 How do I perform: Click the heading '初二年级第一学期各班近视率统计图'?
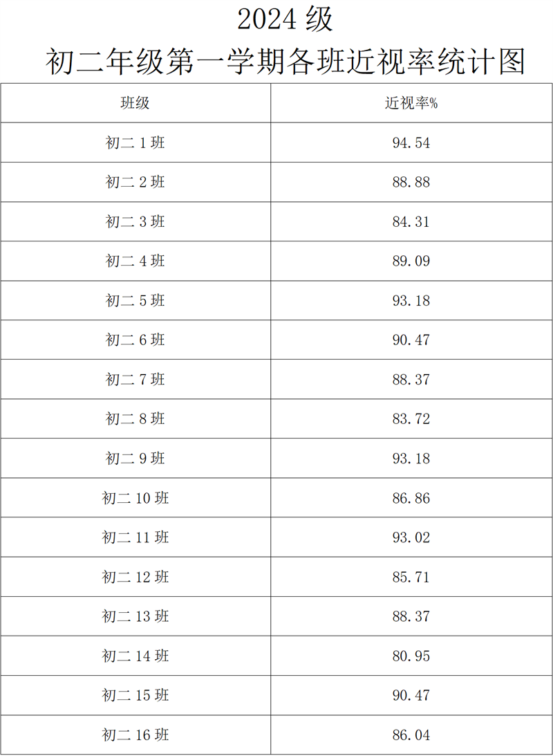click(x=285, y=62)
